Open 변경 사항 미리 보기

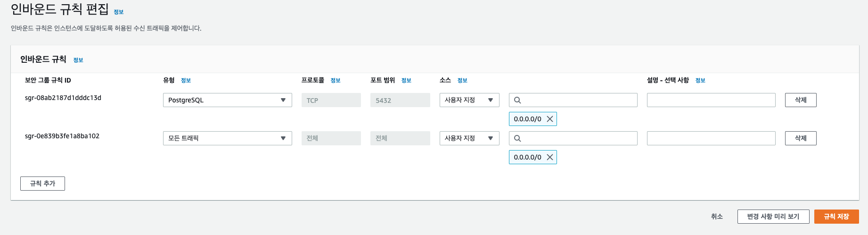pos(773,217)
